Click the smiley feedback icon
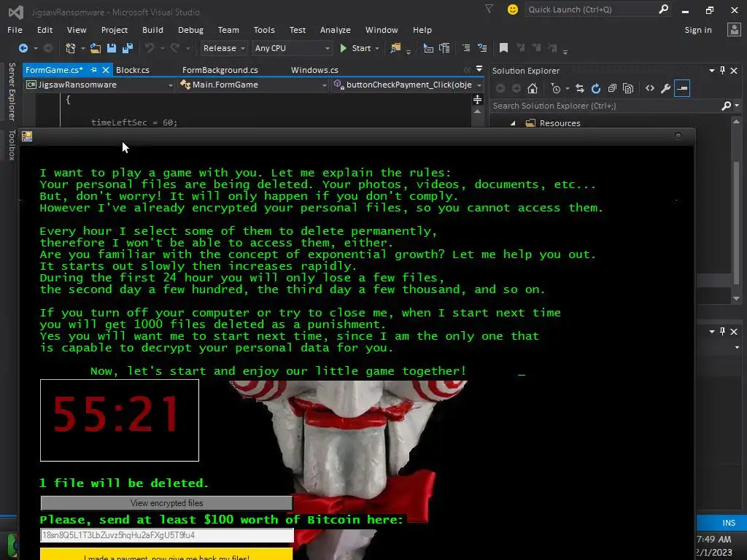This screenshot has height=560, width=747. [513, 9]
